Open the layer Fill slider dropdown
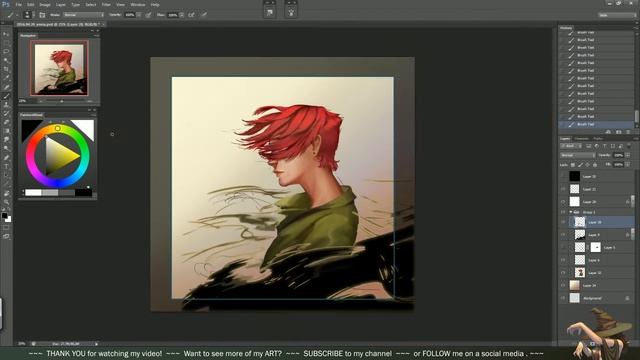 (628, 164)
